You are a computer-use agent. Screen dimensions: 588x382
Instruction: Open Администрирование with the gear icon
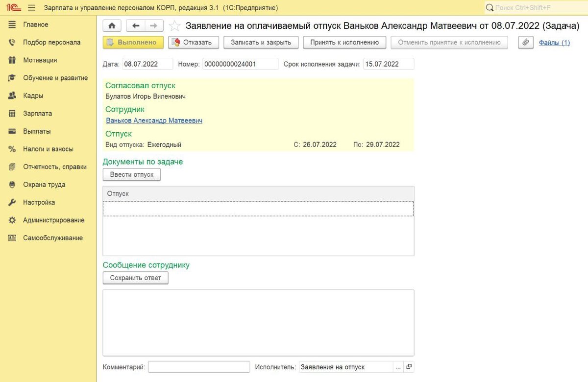tap(13, 220)
